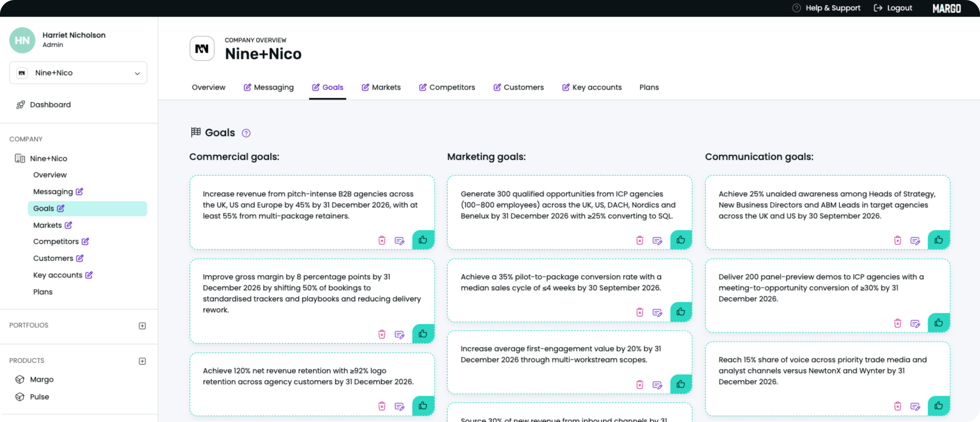Delete the gross margin improvement goal

(x=382, y=334)
